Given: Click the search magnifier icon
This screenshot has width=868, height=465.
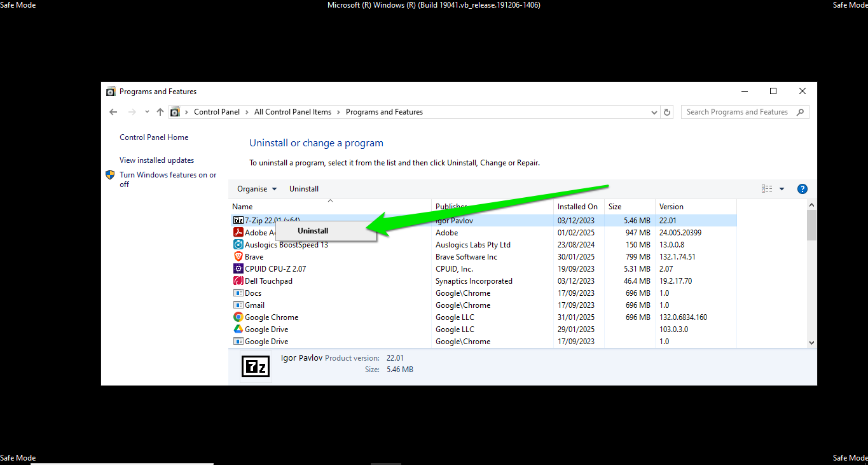Looking at the screenshot, I should (801, 112).
